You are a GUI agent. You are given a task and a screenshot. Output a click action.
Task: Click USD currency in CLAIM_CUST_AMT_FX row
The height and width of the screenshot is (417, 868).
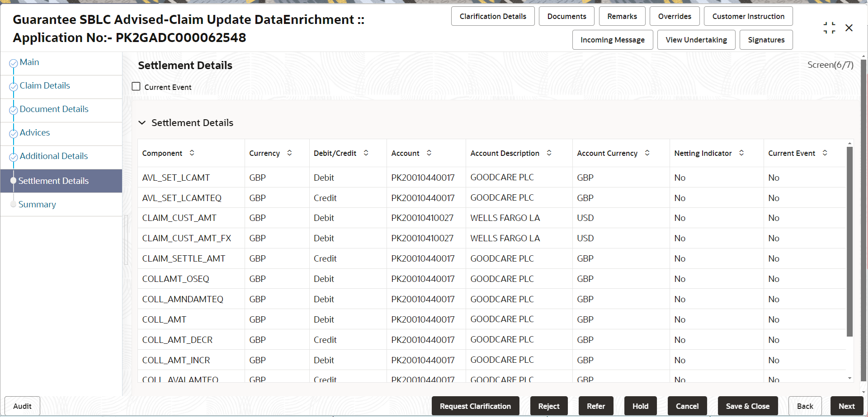coord(585,238)
